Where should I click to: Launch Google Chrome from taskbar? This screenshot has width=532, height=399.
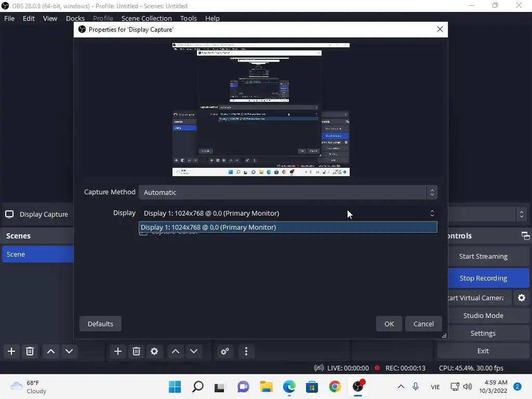tap(335, 387)
